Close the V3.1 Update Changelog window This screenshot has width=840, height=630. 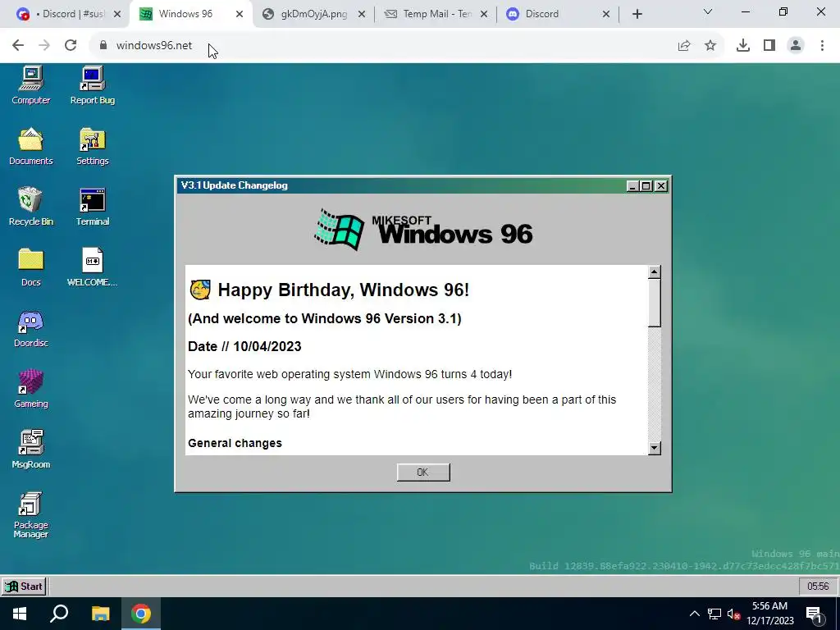pyautogui.click(x=661, y=186)
